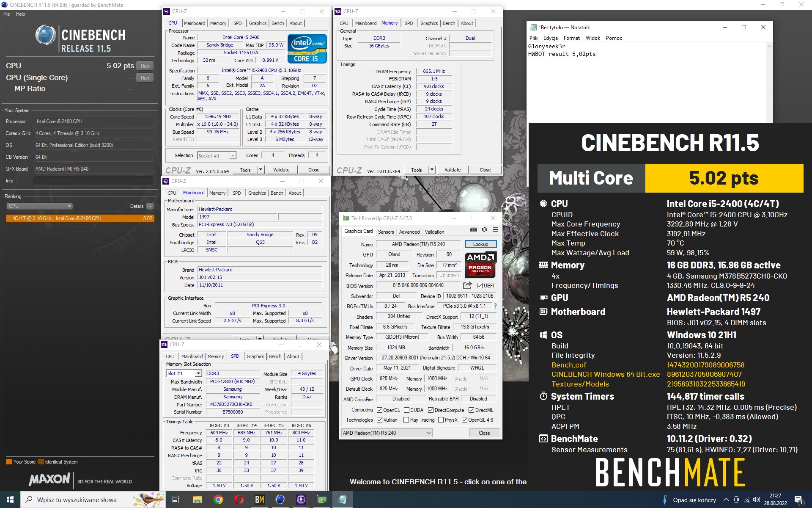Click inside the Notepad text area

(x=647, y=83)
